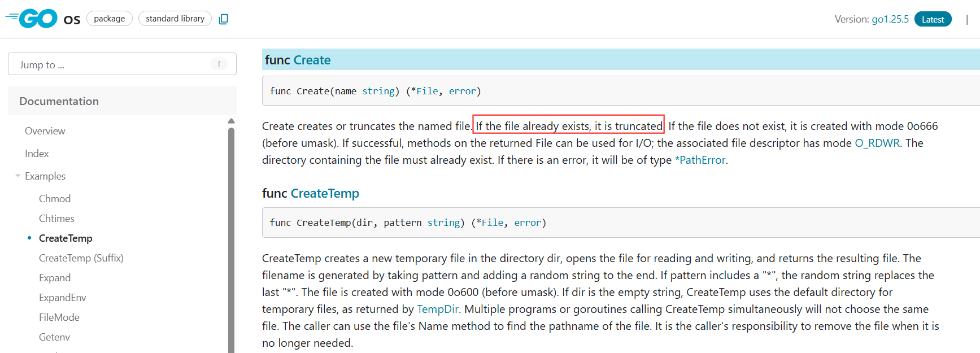Screen dimensions: 980x353
Task: Click the go1.25.5 version link
Action: pos(890,19)
